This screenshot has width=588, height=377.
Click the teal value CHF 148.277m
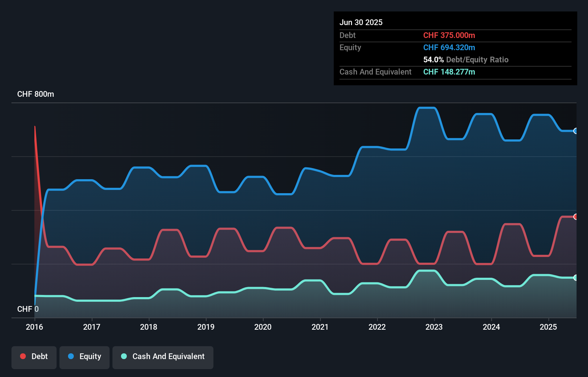pyautogui.click(x=449, y=72)
